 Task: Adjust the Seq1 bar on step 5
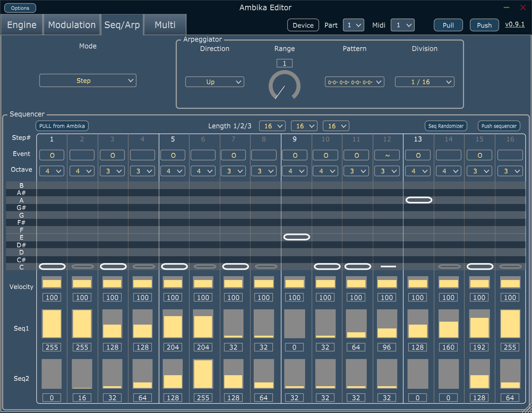(x=173, y=324)
